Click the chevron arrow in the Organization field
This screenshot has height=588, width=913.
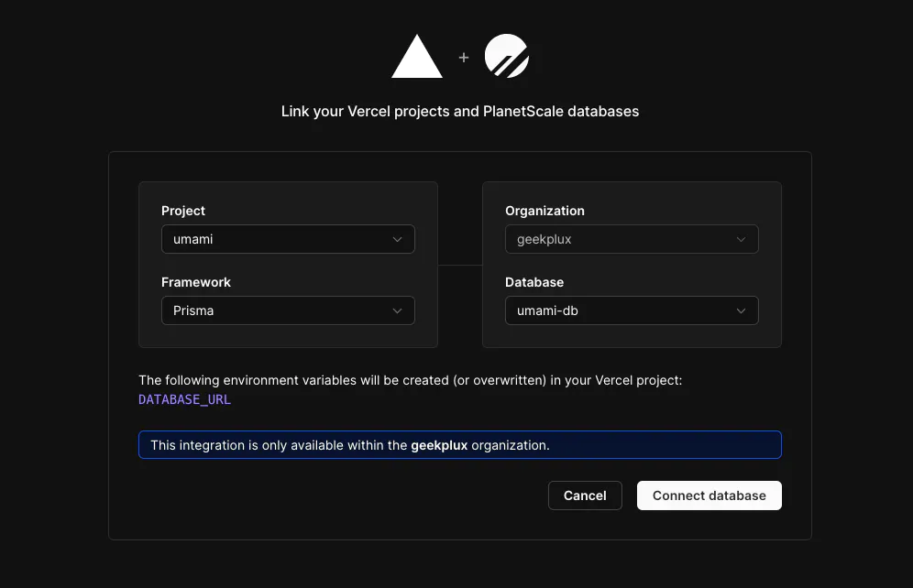(741, 240)
